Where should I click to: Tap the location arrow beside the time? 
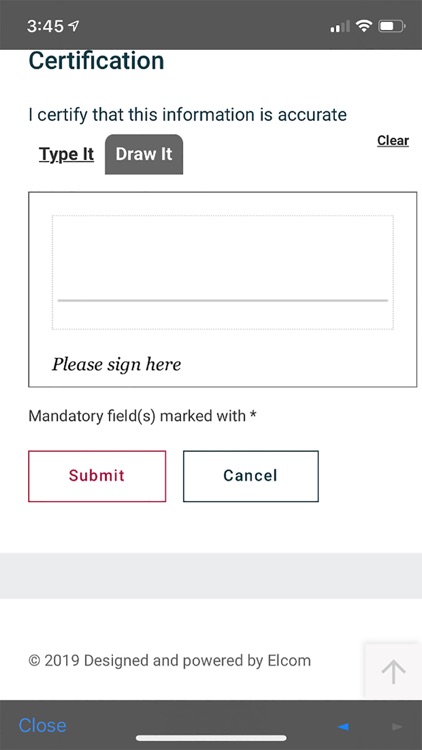pyautogui.click(x=74, y=26)
